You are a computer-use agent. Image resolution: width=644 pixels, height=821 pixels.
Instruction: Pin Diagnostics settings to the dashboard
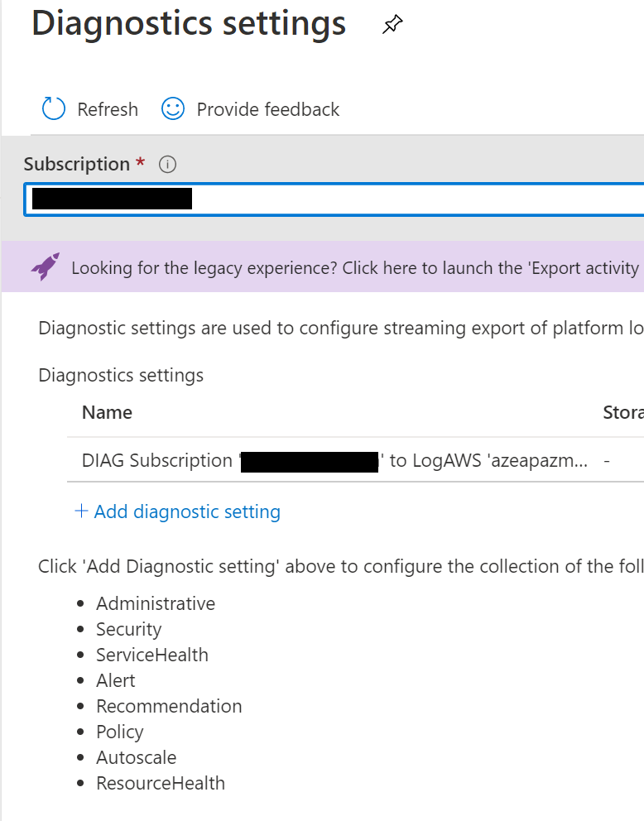coord(391,24)
